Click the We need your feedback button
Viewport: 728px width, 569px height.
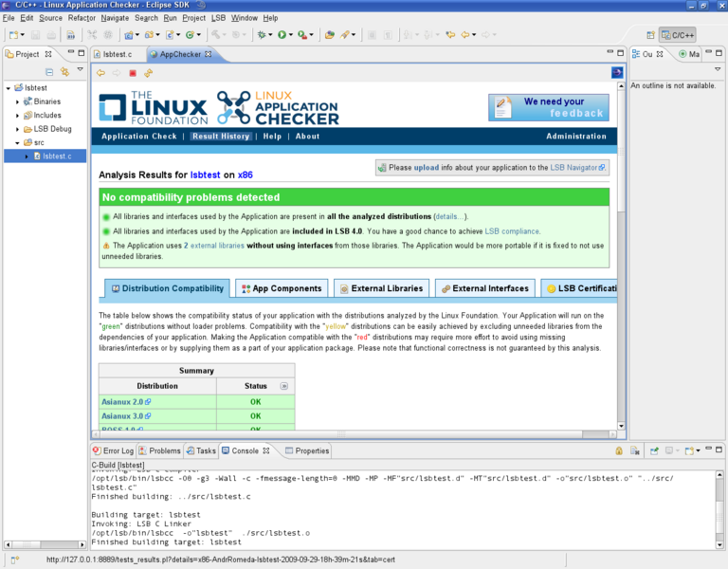[548, 107]
